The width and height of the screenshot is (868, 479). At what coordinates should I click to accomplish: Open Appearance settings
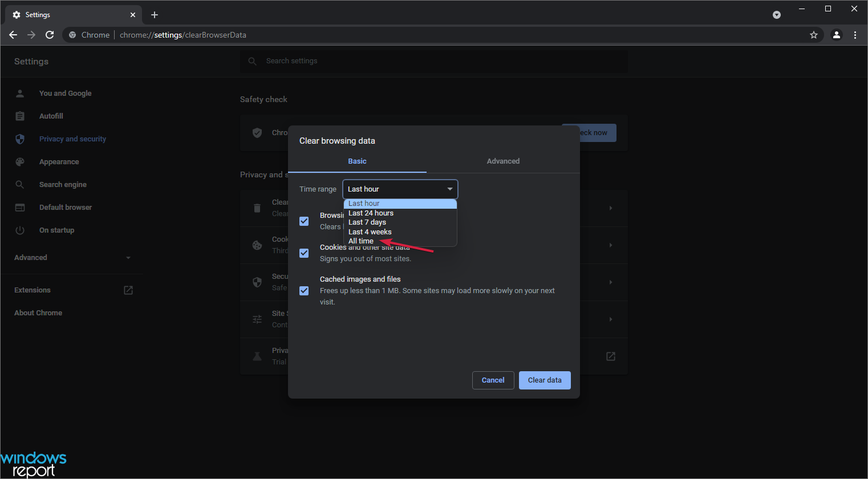click(x=59, y=161)
